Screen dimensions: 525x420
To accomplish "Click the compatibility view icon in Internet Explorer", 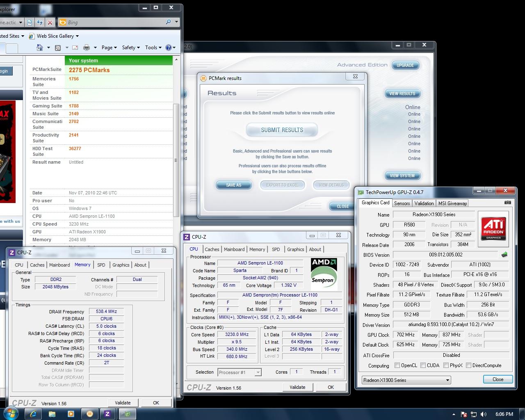I will 30,23.
